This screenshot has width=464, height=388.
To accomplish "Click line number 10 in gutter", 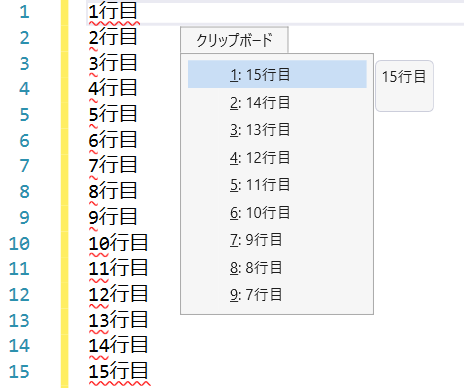I will click(19, 243).
